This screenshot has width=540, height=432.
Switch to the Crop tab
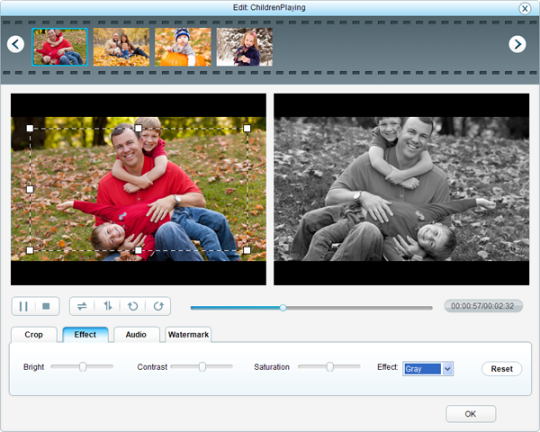(34, 335)
